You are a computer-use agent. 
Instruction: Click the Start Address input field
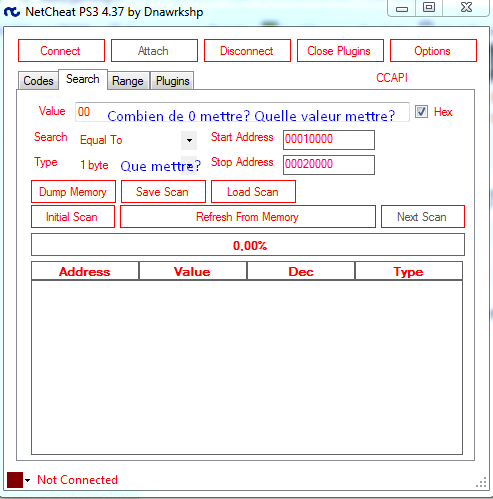(329, 140)
